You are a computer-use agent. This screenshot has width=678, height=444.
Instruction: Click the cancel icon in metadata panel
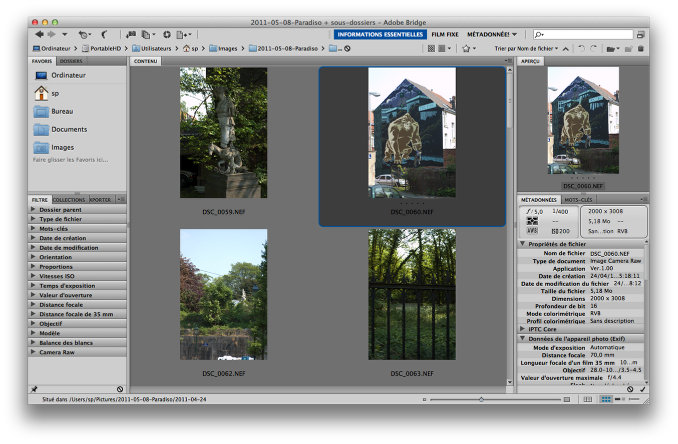tap(630, 388)
